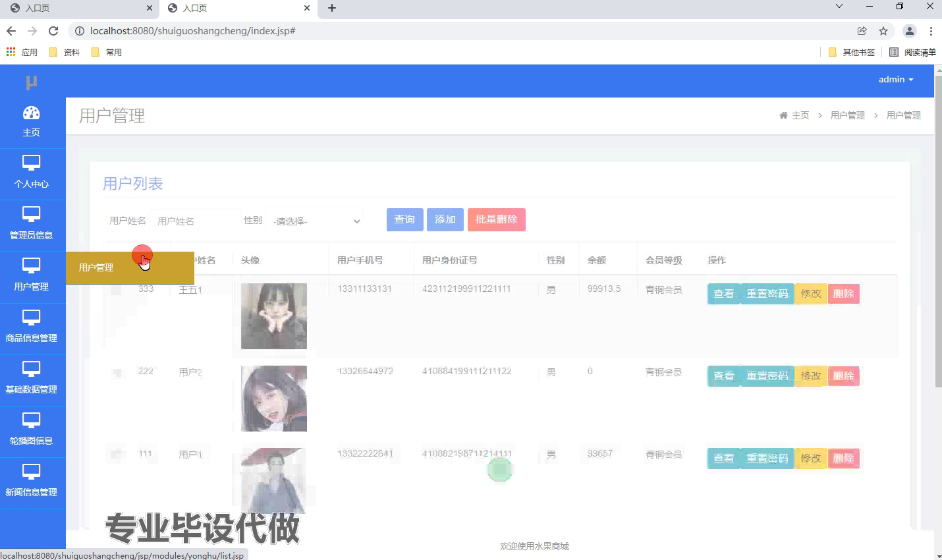Click the middle 用户管理 breadcrumb link
The height and width of the screenshot is (560, 942).
click(848, 115)
